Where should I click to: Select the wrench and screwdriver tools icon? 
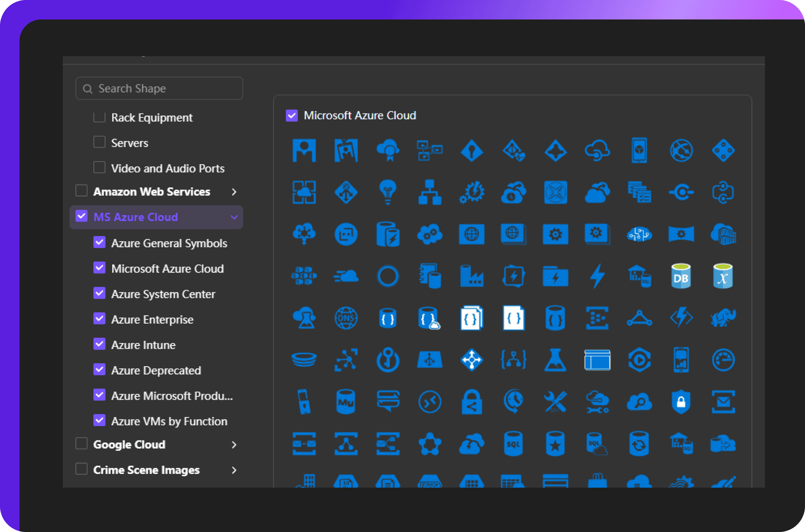pos(555,402)
